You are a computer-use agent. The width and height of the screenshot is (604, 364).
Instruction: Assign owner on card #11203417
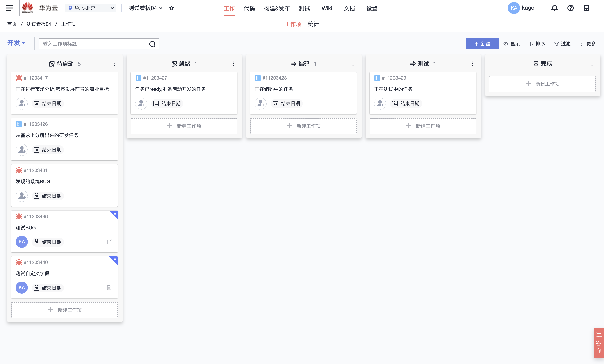click(x=22, y=104)
